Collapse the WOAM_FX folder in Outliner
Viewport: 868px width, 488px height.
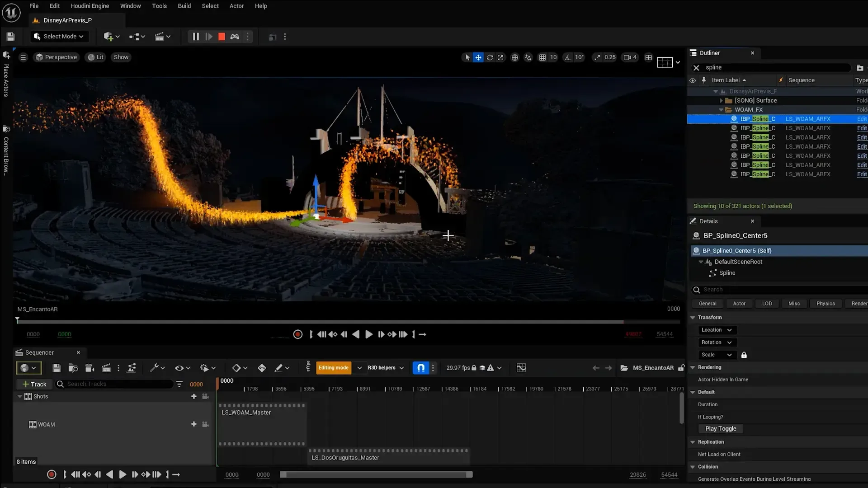(x=721, y=110)
